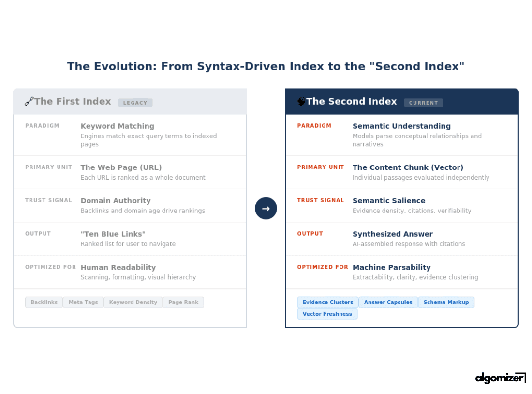Click the chain link icon beside The First Index
The width and height of the screenshot is (532, 394).
(29, 101)
